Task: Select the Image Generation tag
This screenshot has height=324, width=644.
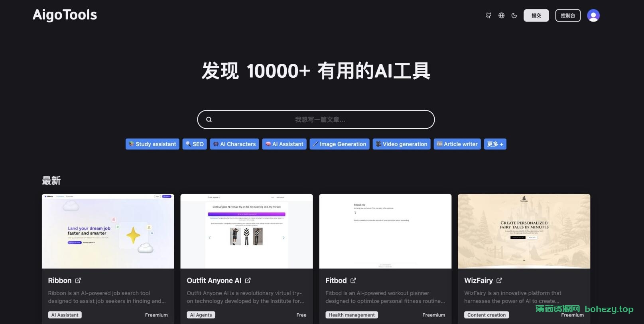Action: pyautogui.click(x=339, y=144)
